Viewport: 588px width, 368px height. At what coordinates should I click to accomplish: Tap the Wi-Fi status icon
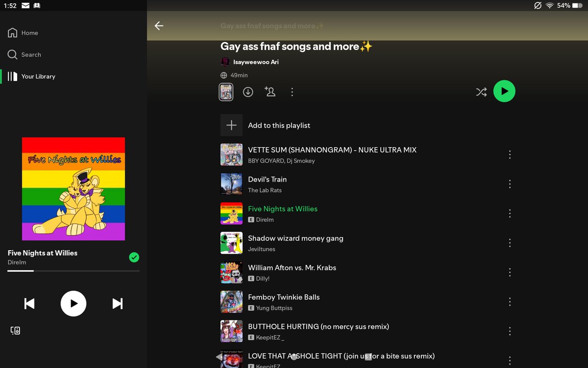point(550,5)
